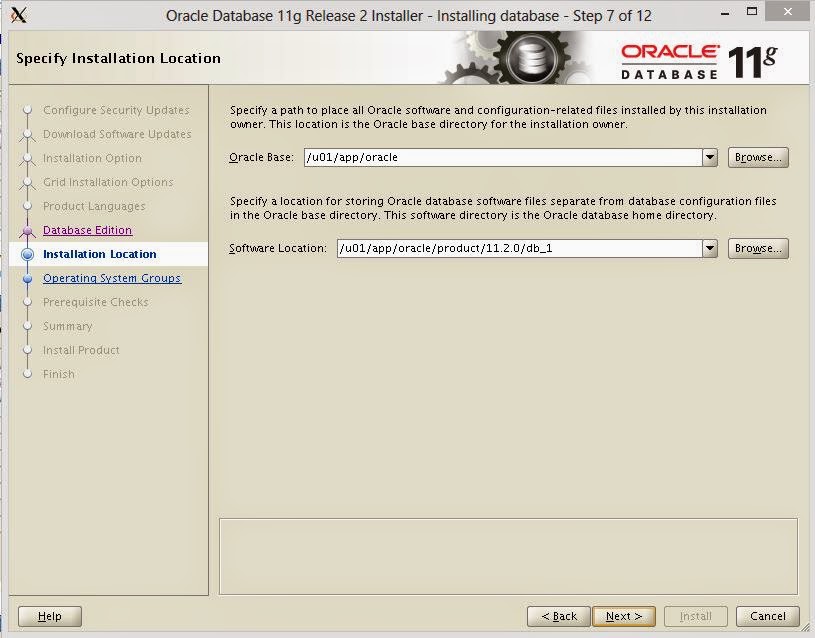Maximize the installer window

tap(752, 12)
